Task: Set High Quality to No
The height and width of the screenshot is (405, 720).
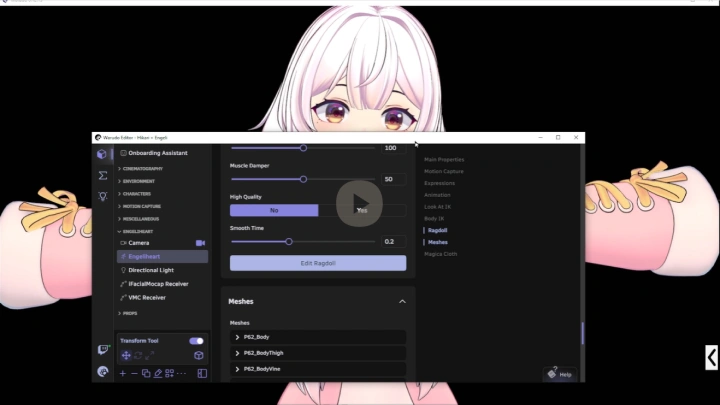Action: (274, 210)
